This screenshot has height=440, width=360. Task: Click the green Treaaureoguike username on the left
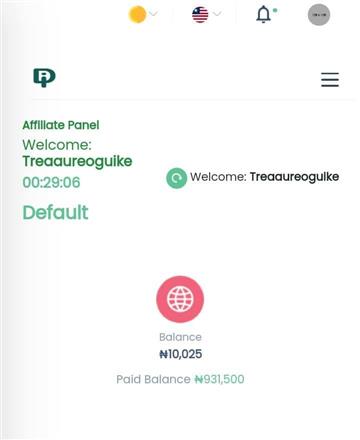pos(77,161)
